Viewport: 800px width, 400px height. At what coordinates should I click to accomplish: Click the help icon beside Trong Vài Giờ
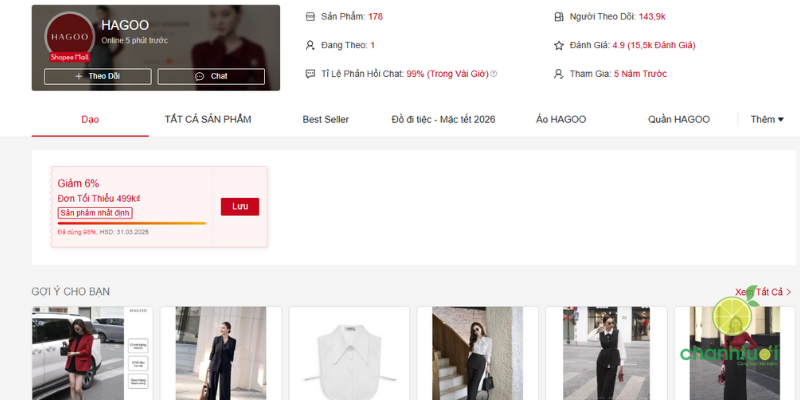[x=494, y=74]
